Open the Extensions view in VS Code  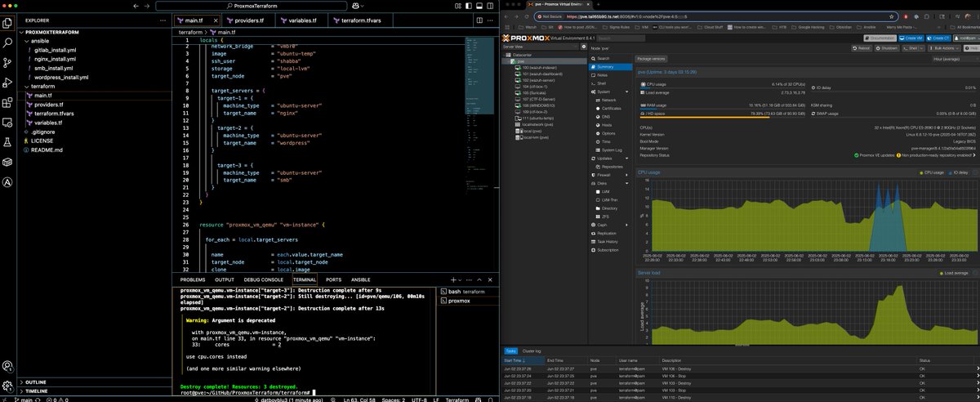7,102
